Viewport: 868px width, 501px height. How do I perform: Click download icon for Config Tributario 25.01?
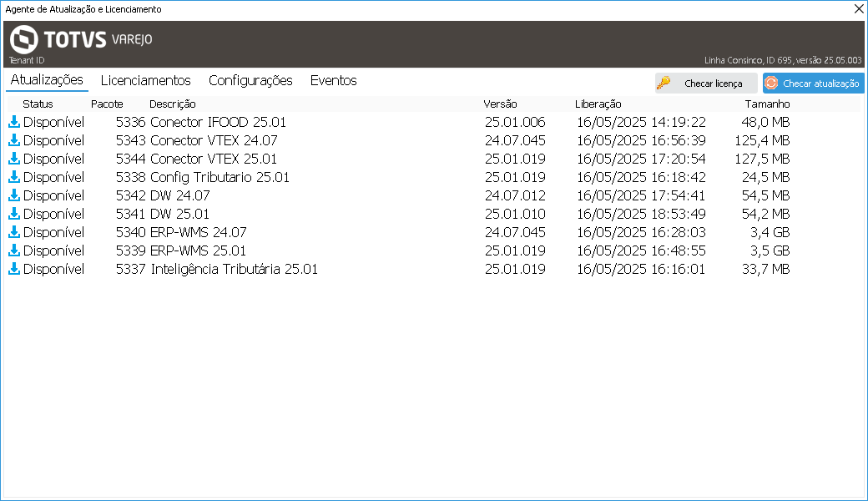[x=14, y=176]
